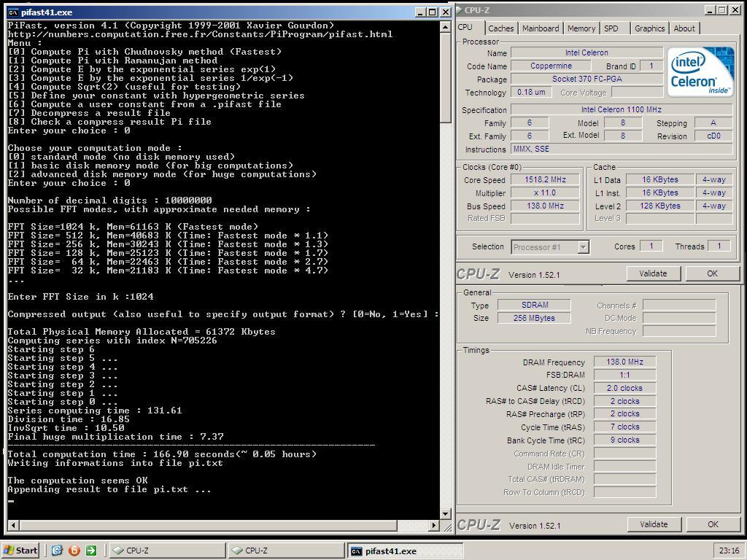Click the 128 KBytes Level 2 cache value
Screen dimensions: 747x560
(659, 206)
